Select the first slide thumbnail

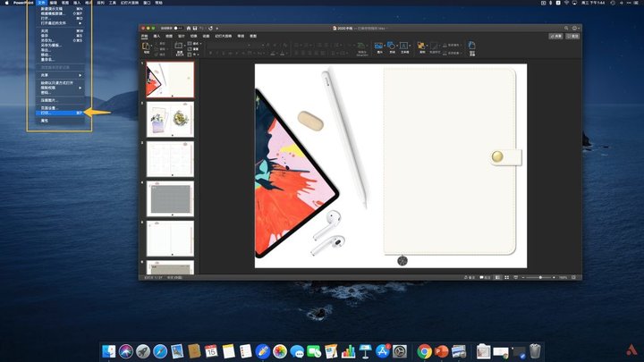click(170, 80)
